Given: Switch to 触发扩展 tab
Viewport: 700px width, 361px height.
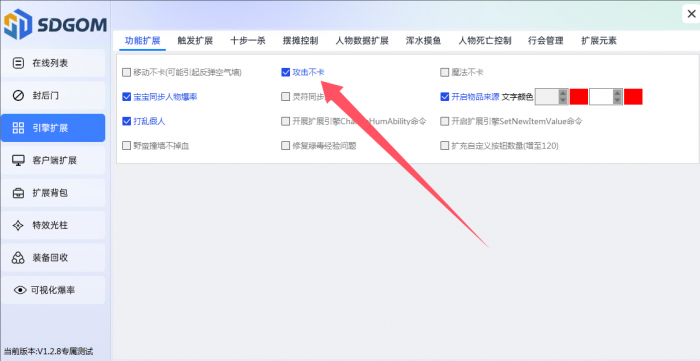Looking at the screenshot, I should [195, 41].
